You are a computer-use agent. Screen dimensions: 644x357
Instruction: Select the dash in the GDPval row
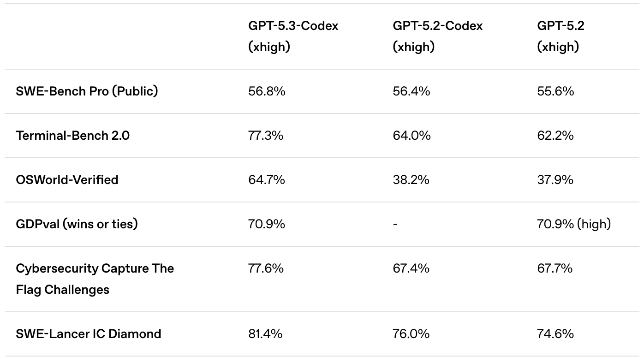pyautogui.click(x=395, y=224)
